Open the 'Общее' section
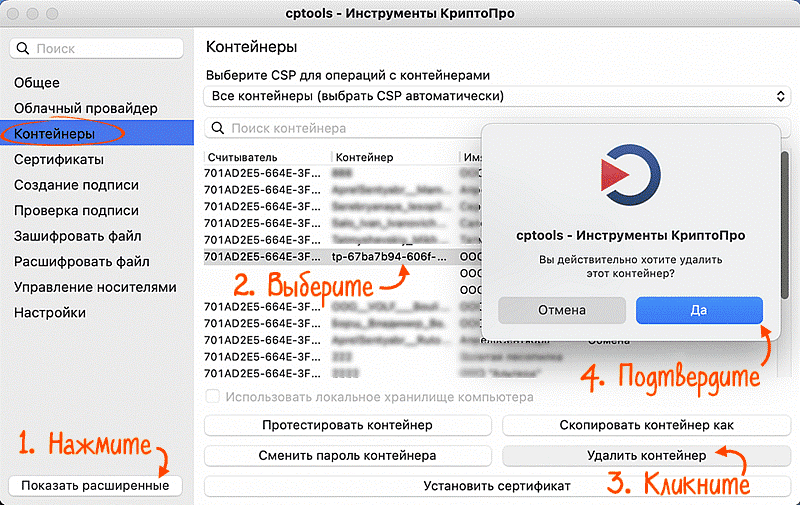Image resolution: width=800 pixels, height=505 pixels. (37, 83)
